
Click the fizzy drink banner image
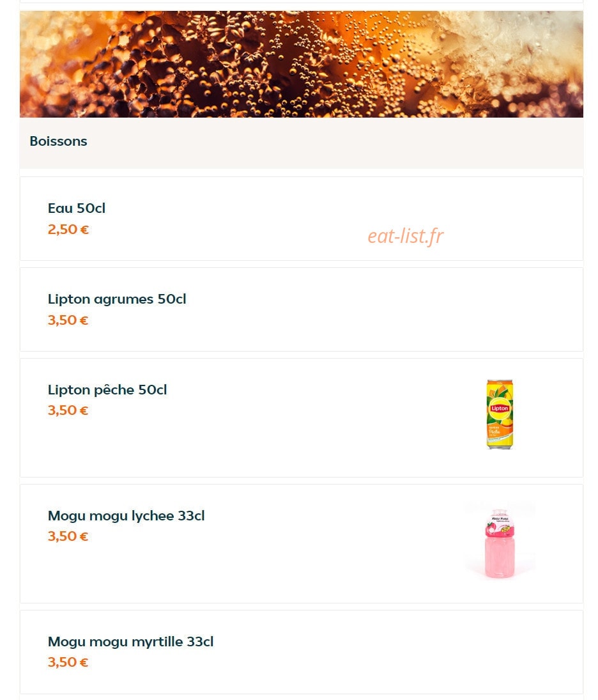tap(301, 65)
